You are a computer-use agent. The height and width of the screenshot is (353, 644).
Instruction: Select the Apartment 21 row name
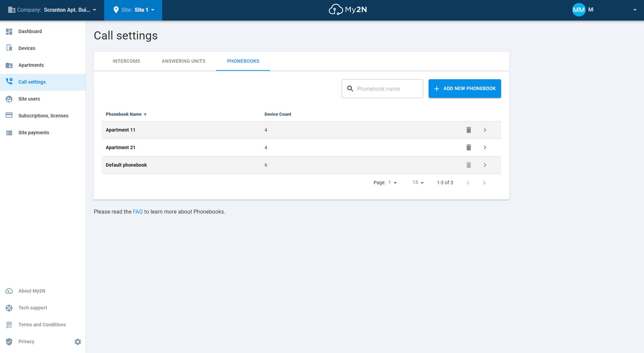(120, 147)
